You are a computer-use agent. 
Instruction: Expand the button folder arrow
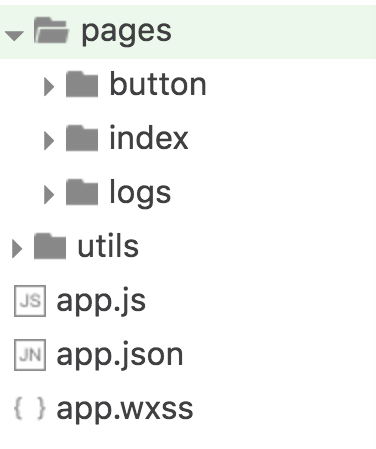(x=49, y=87)
